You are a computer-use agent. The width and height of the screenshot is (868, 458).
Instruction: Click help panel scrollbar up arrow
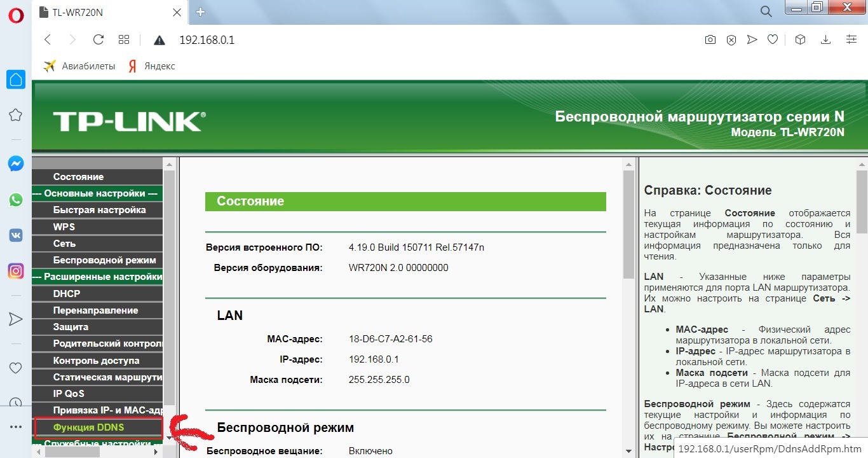point(862,163)
